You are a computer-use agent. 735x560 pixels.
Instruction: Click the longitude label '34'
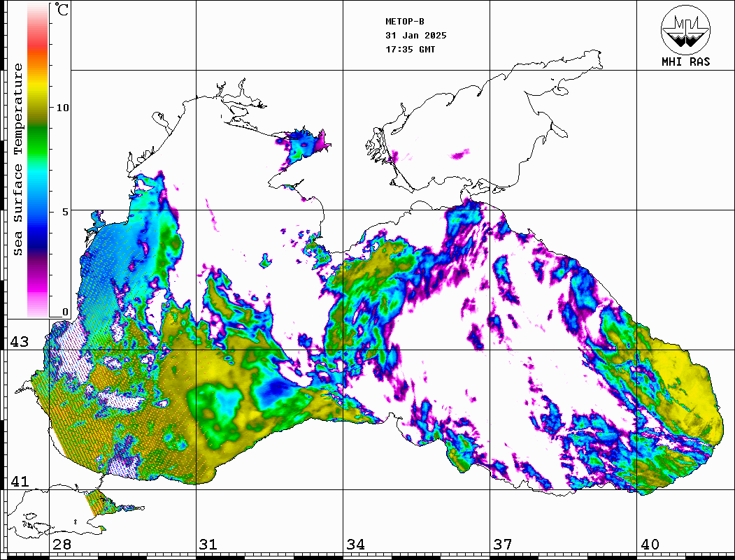click(x=355, y=545)
